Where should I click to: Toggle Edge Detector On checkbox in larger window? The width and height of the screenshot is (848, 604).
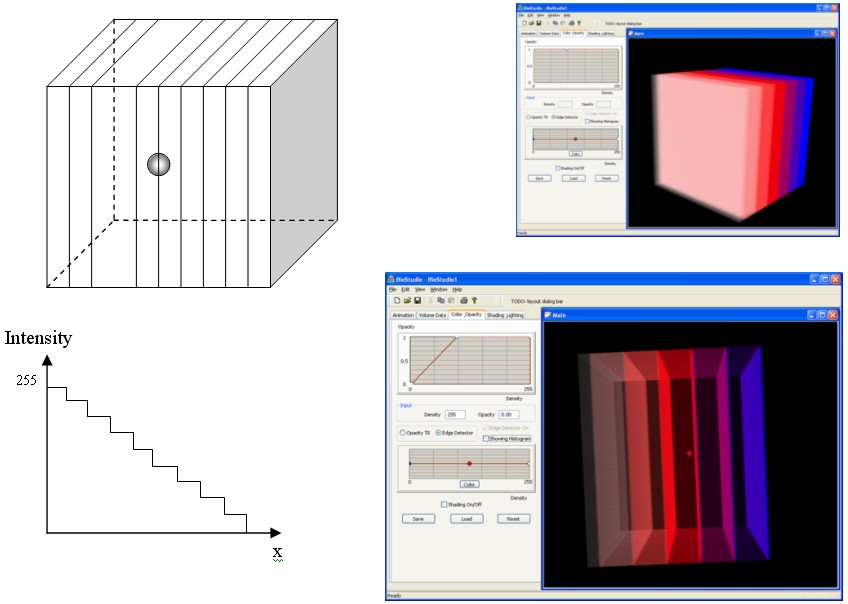pos(486,428)
